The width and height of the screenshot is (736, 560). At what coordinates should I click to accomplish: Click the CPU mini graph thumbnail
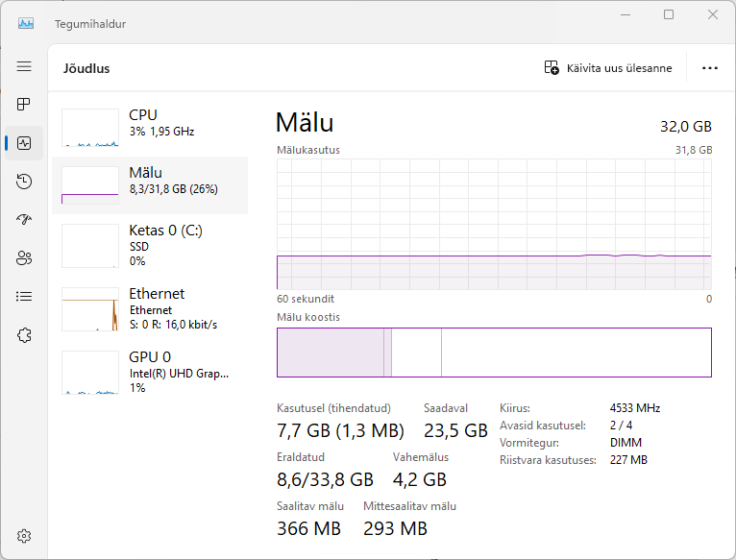90,128
